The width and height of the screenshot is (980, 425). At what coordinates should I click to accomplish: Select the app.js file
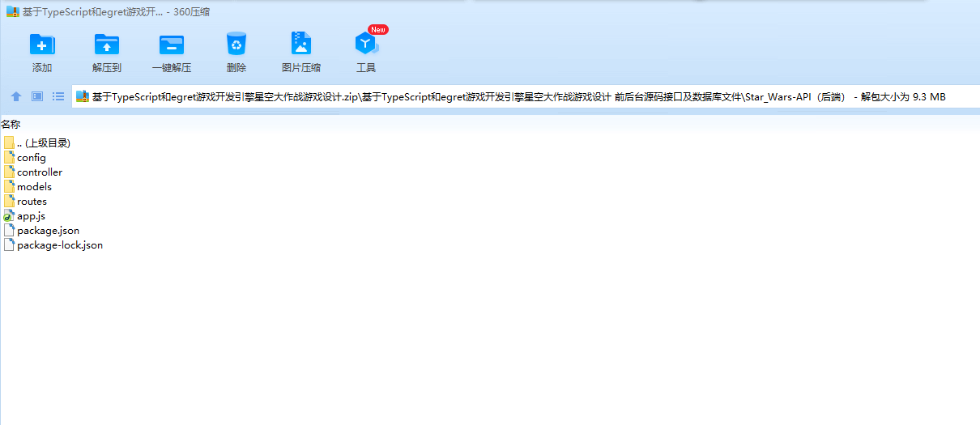pyautogui.click(x=24, y=215)
